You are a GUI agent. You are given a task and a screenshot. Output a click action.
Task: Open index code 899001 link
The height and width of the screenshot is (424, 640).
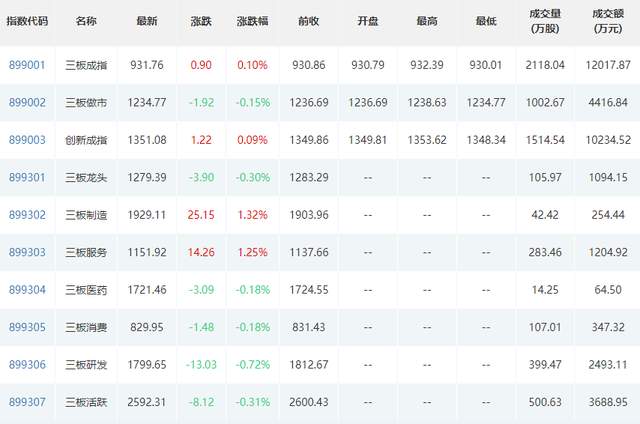[x=27, y=65]
